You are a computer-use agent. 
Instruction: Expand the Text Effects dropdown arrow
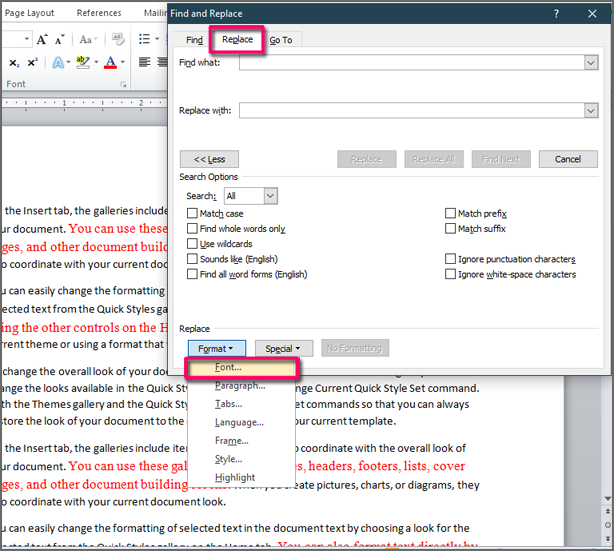(x=68, y=63)
